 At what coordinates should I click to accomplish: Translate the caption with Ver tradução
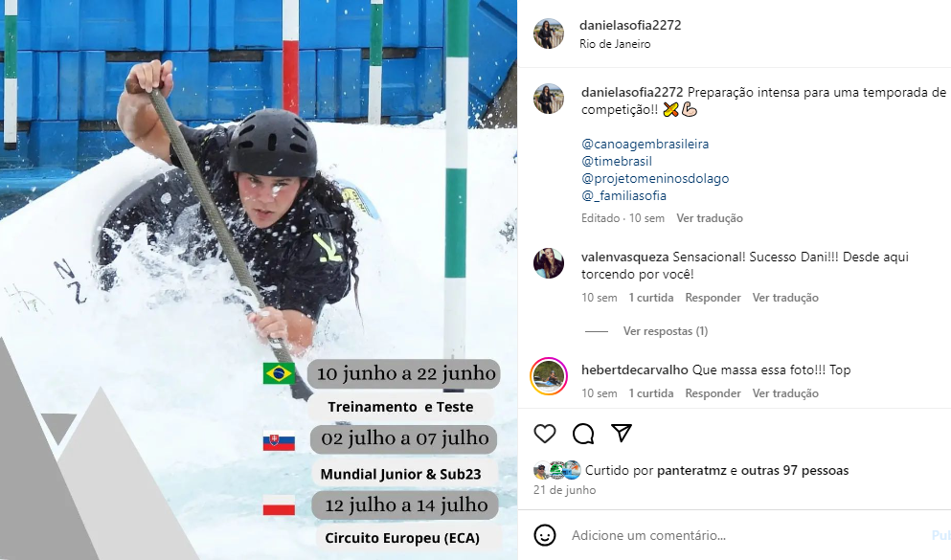[710, 218]
